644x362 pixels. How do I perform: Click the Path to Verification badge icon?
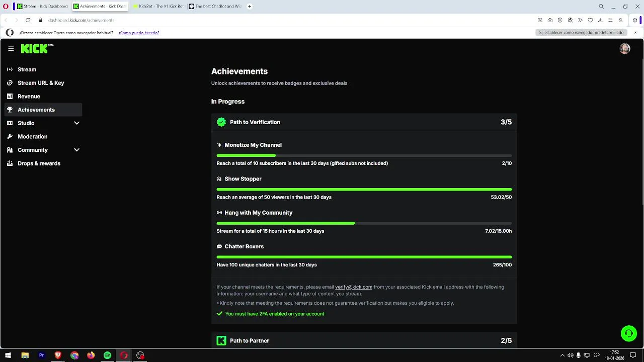221,122
